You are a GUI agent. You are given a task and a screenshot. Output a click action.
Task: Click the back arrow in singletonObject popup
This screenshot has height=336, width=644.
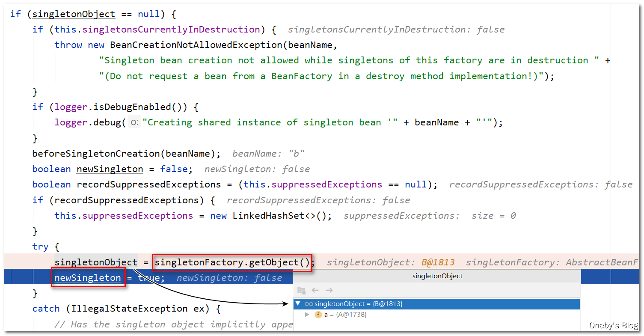[x=315, y=291]
